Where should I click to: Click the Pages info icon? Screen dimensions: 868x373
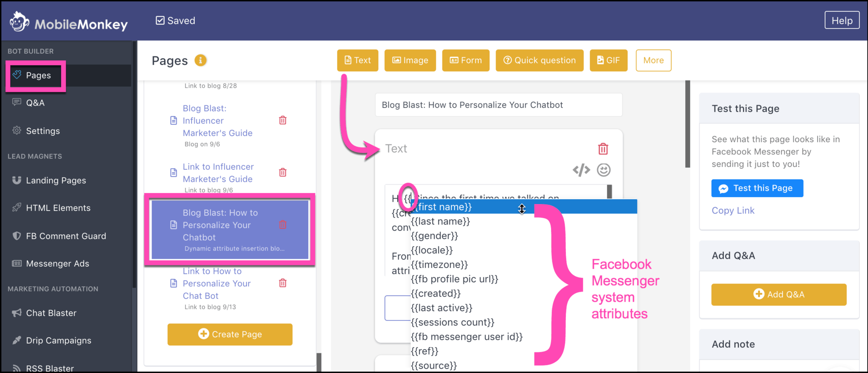click(200, 61)
